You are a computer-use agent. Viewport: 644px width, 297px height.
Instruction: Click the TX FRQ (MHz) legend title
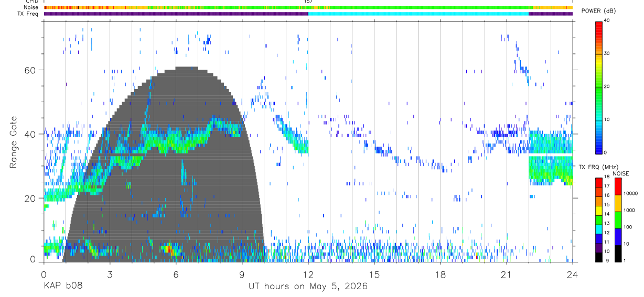pyautogui.click(x=598, y=167)
